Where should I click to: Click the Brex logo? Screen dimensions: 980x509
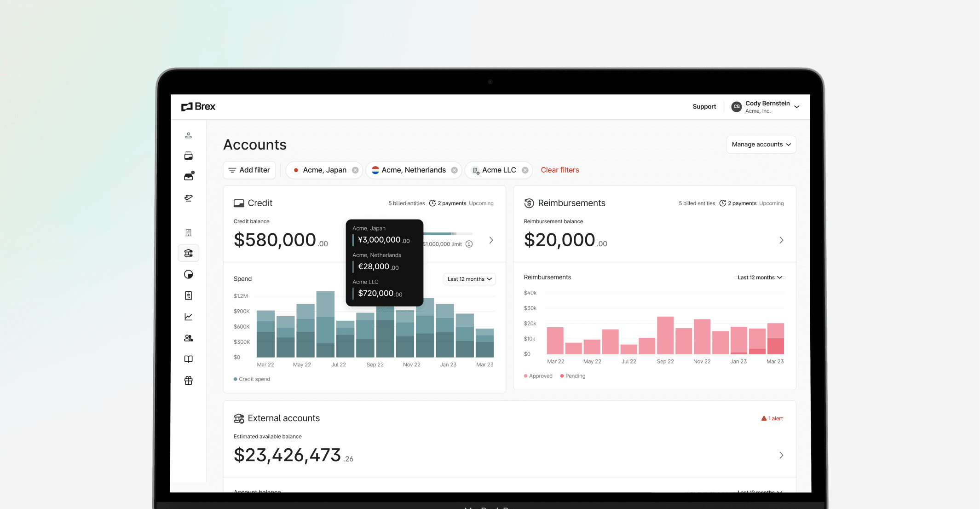tap(198, 107)
